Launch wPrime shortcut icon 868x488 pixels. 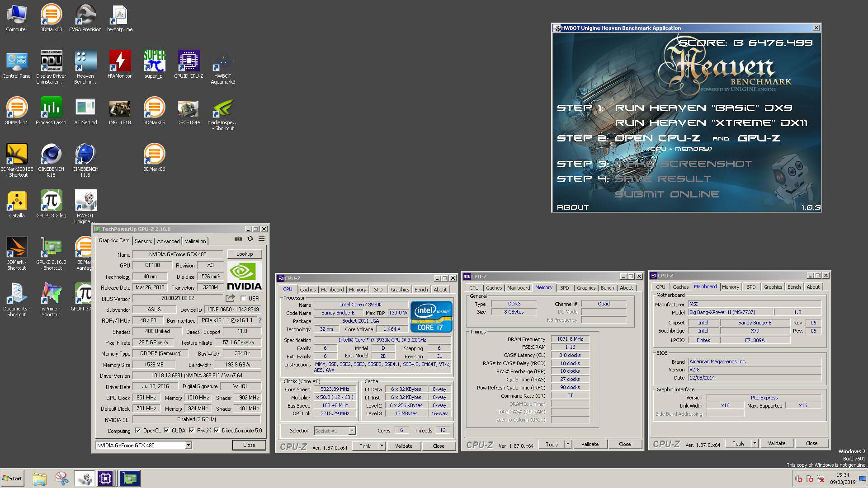click(x=51, y=300)
